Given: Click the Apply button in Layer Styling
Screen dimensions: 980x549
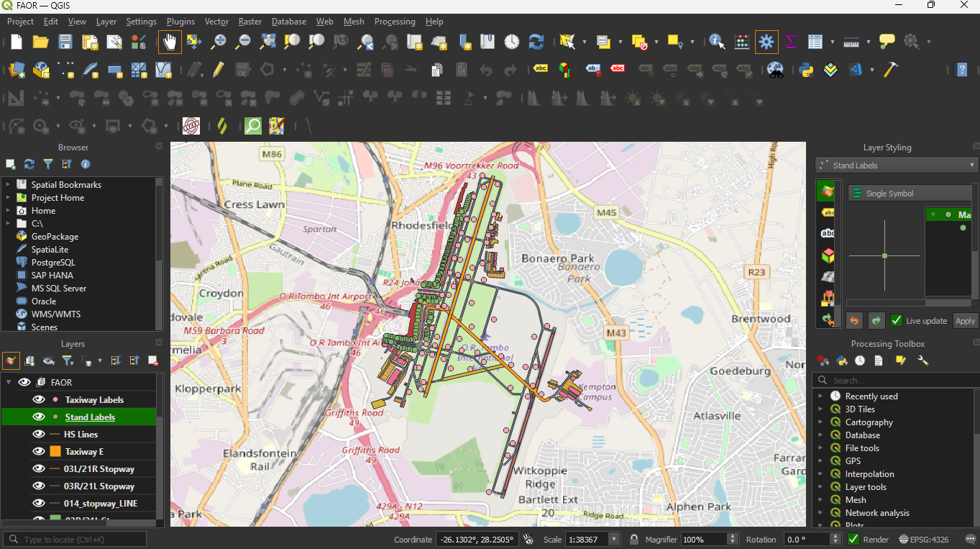Looking at the screenshot, I should (x=965, y=321).
